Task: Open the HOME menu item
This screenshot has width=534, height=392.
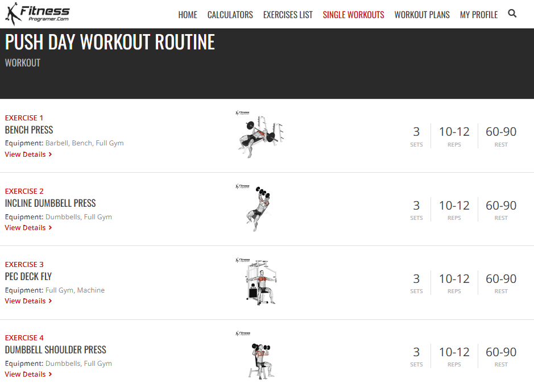Action: coord(188,15)
